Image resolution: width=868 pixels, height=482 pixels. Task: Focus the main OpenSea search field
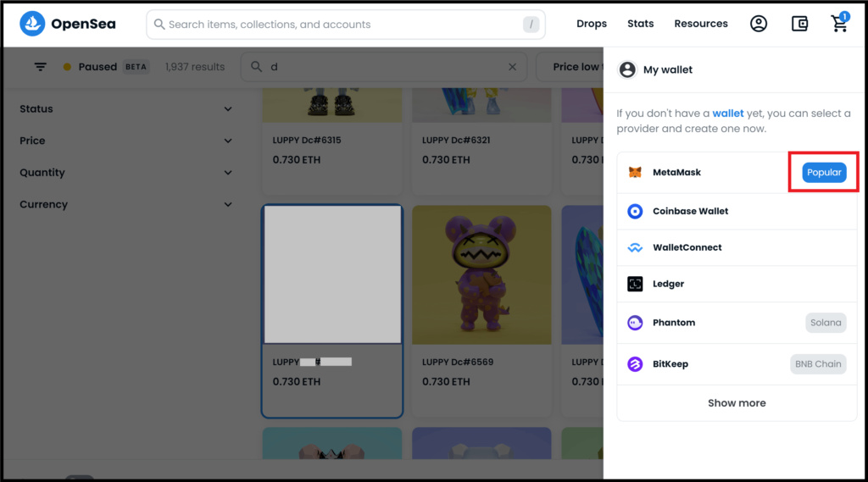[346, 25]
